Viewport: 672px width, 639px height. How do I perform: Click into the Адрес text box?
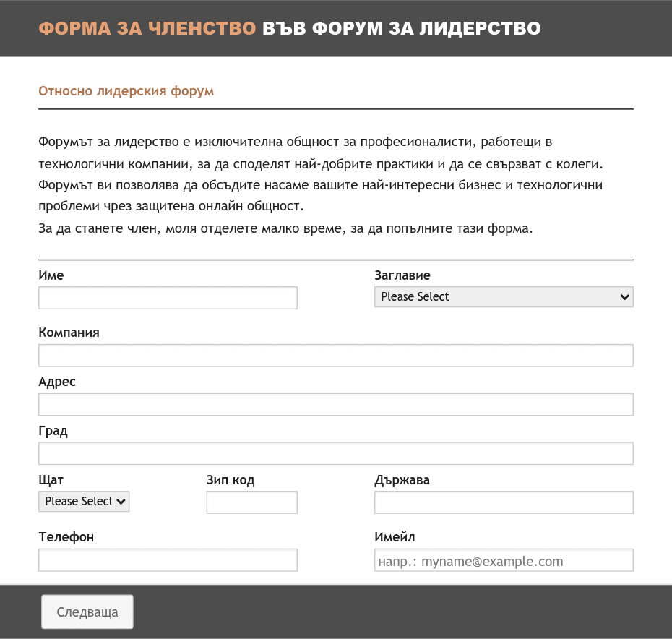tap(335, 404)
